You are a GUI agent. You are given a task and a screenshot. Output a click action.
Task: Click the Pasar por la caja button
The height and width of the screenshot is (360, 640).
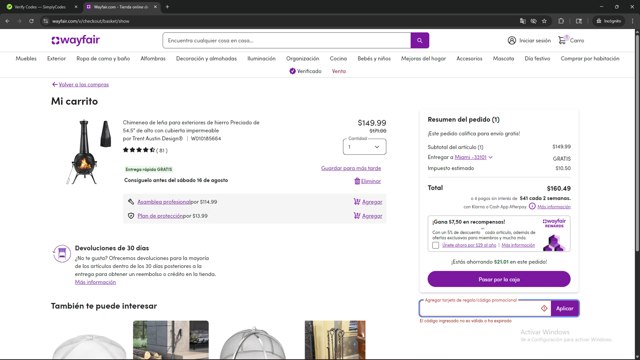(x=499, y=279)
